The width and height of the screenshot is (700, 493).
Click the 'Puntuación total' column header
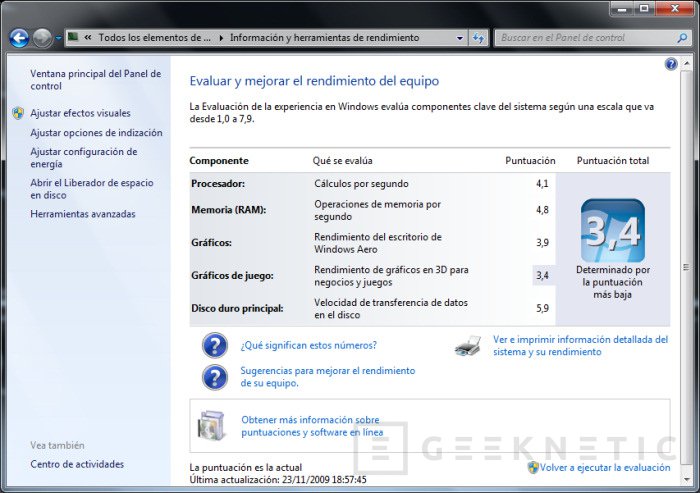coord(612,161)
